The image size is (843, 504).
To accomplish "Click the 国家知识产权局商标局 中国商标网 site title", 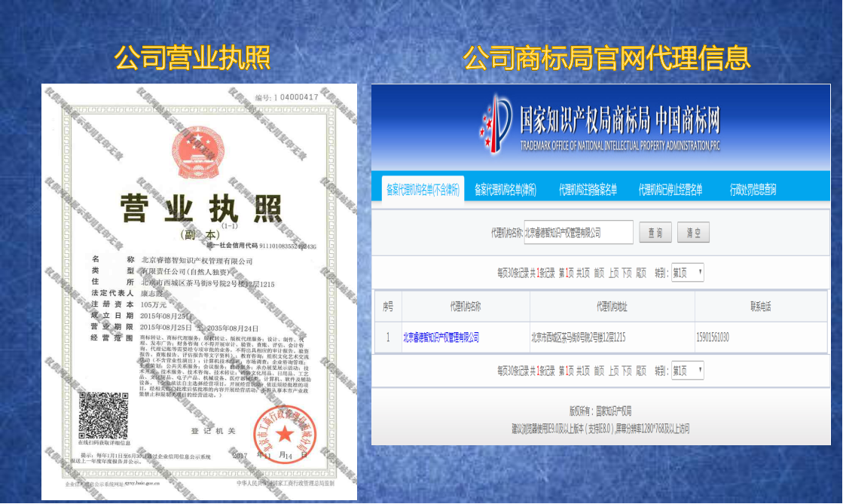I will pyautogui.click(x=619, y=120).
